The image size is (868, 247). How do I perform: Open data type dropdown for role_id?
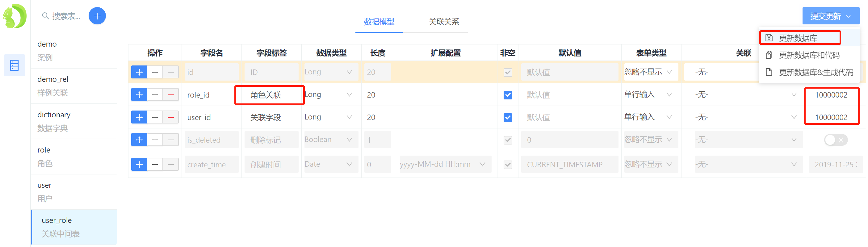(x=331, y=95)
